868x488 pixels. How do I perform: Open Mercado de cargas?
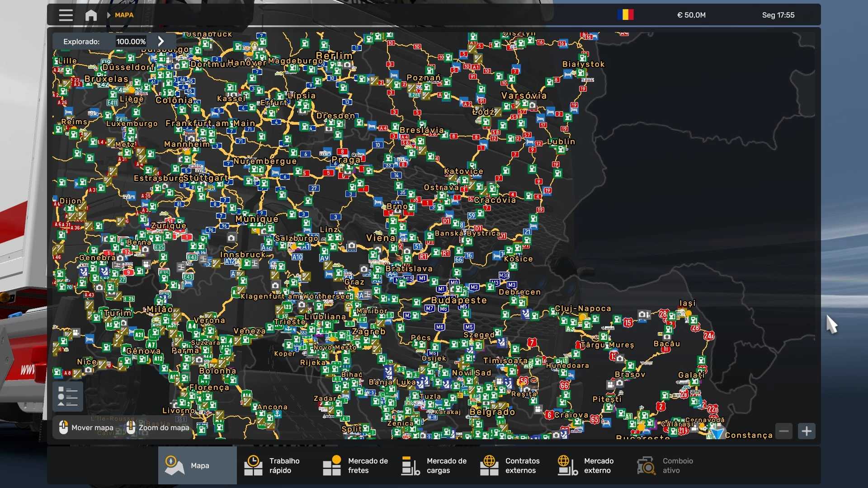coord(434,465)
